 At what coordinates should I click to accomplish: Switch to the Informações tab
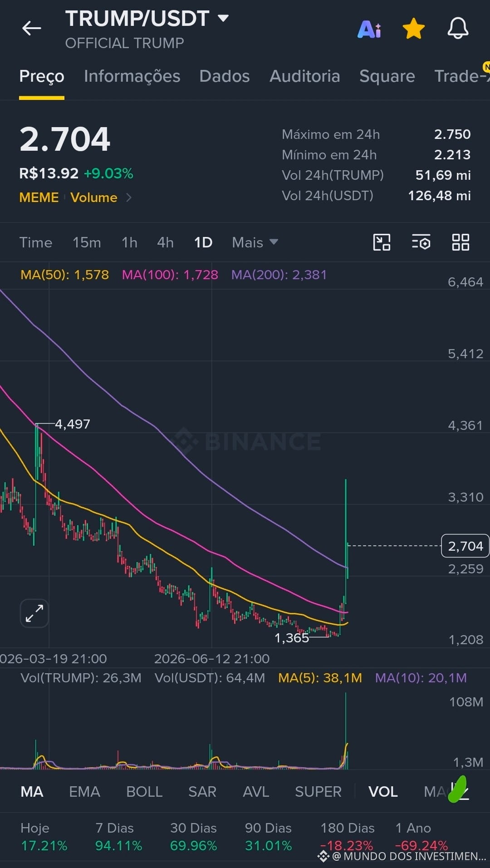[x=132, y=76]
